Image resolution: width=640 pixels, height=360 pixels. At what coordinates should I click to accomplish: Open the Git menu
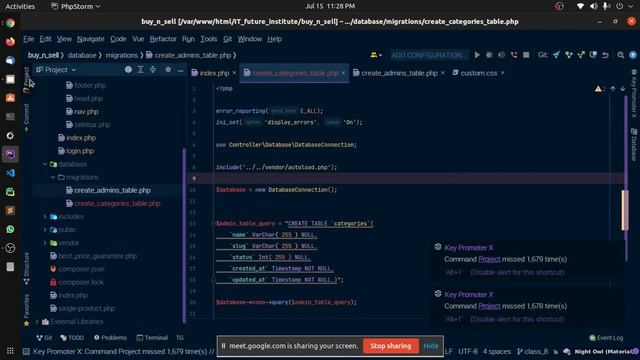point(227,39)
